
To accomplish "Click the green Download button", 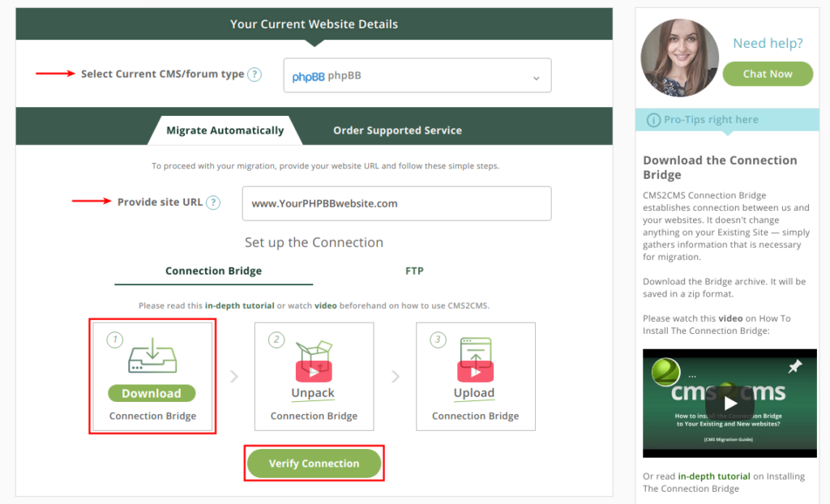I will [152, 393].
